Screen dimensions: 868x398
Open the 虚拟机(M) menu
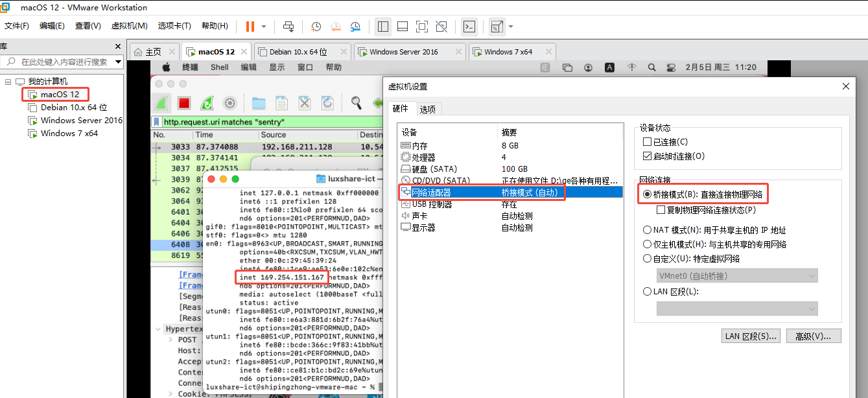pos(130,26)
